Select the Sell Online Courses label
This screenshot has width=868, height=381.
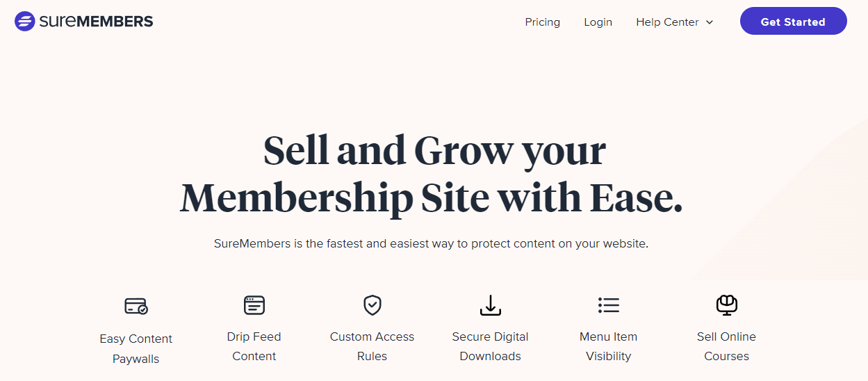tap(726, 346)
